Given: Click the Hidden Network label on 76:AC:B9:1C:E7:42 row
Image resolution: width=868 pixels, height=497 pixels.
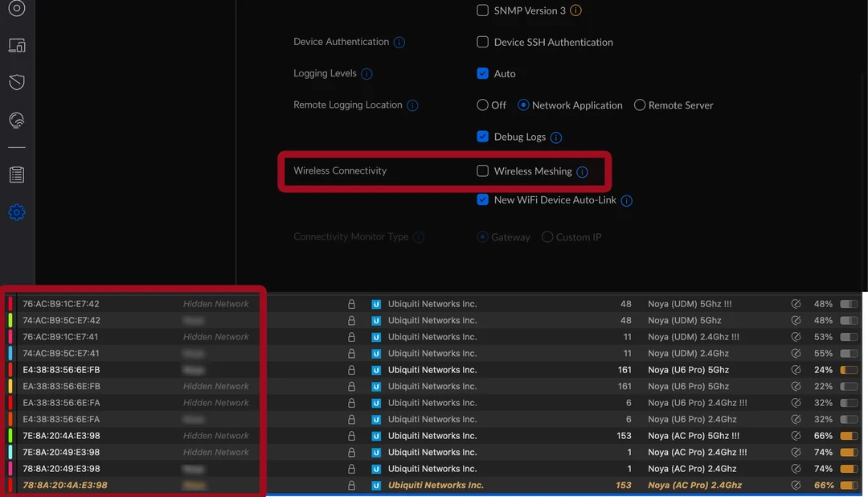Looking at the screenshot, I should 215,303.
